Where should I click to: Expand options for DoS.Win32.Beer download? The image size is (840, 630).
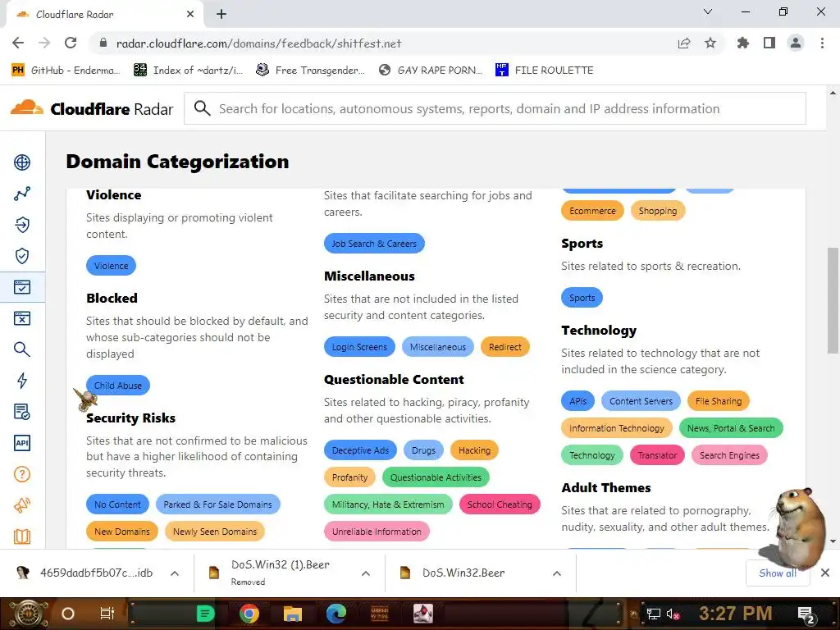(x=557, y=573)
